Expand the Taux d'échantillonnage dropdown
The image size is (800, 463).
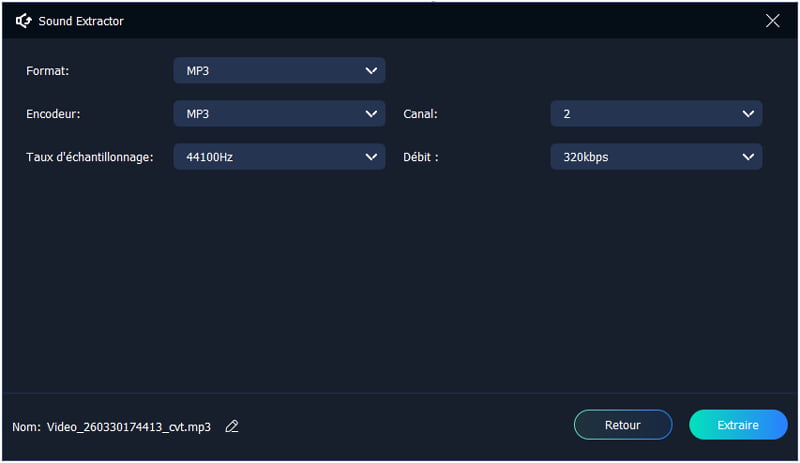click(279, 157)
